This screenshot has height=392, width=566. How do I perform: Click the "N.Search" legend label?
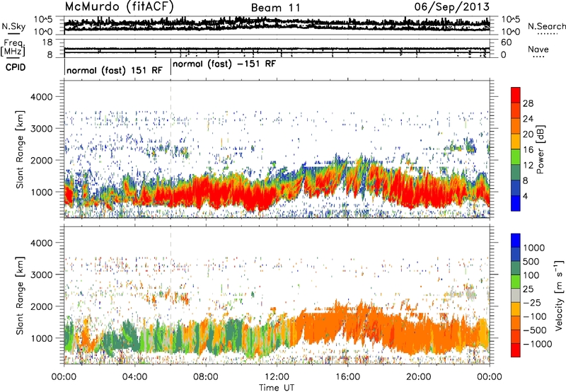coord(546,26)
